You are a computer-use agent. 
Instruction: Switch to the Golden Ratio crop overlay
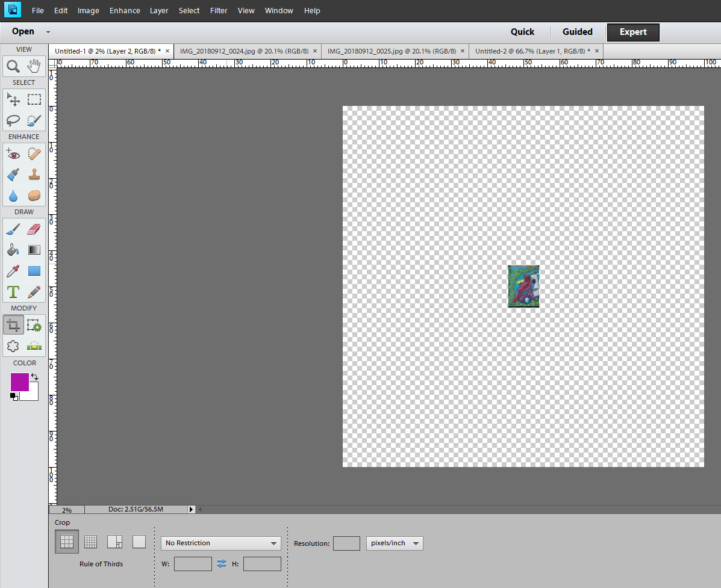[114, 542]
